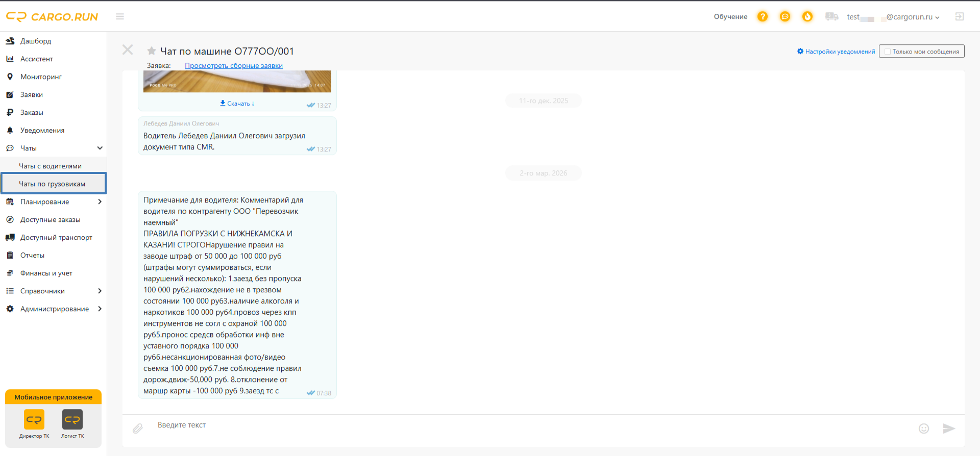Open Финансы и учет section
This screenshot has height=456, width=980.
point(46,273)
